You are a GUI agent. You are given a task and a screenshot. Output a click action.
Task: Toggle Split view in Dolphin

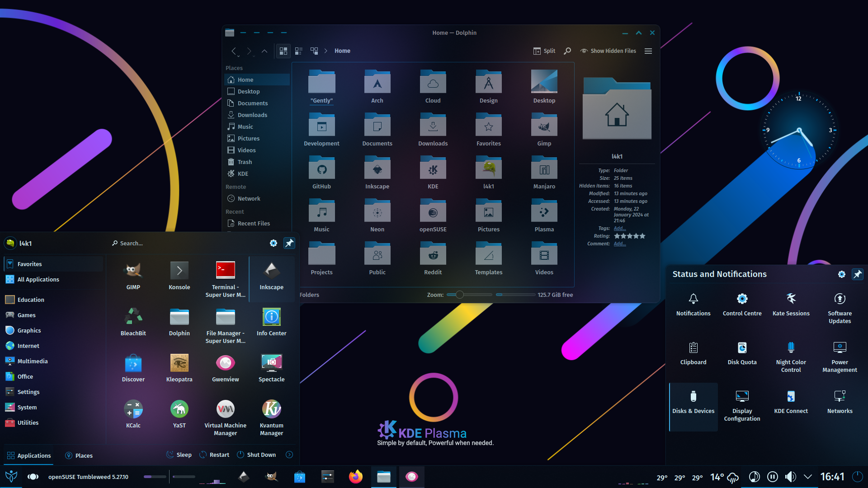click(544, 51)
